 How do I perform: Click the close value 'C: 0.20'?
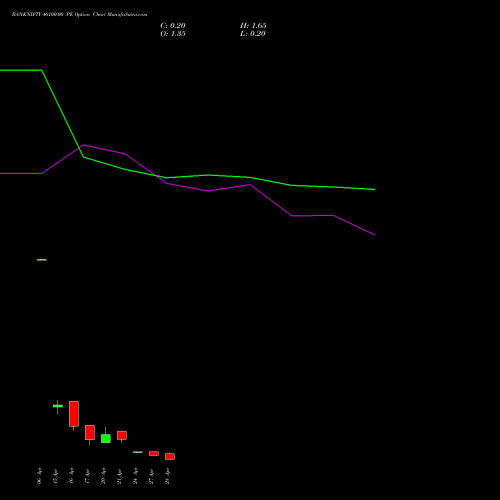point(173,26)
